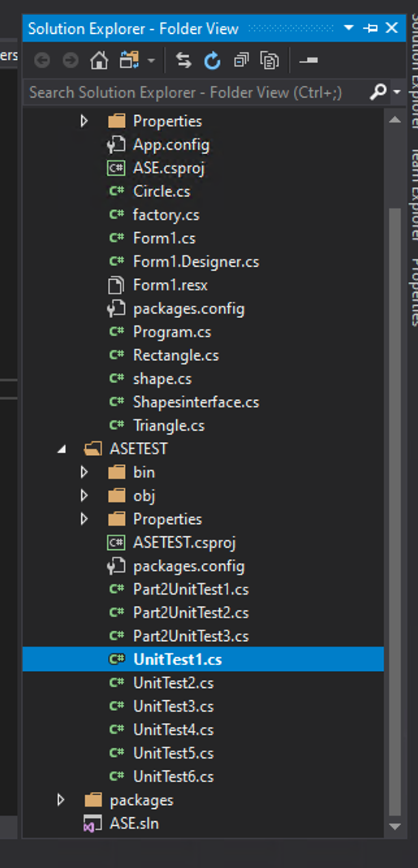The width and height of the screenshot is (418, 868).
Task: Collapse the ASETEST folder
Action: [x=60, y=448]
